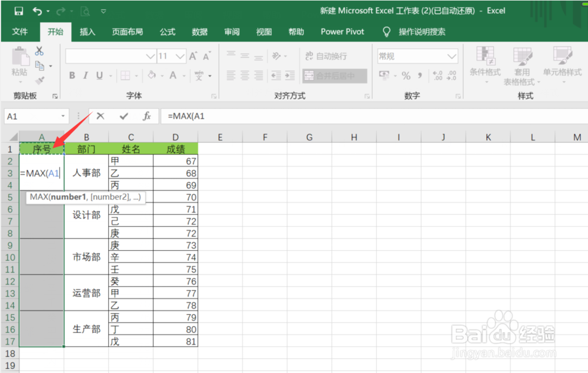This screenshot has width=588, height=373.
Task: Click the fx insert function icon
Action: (146, 116)
